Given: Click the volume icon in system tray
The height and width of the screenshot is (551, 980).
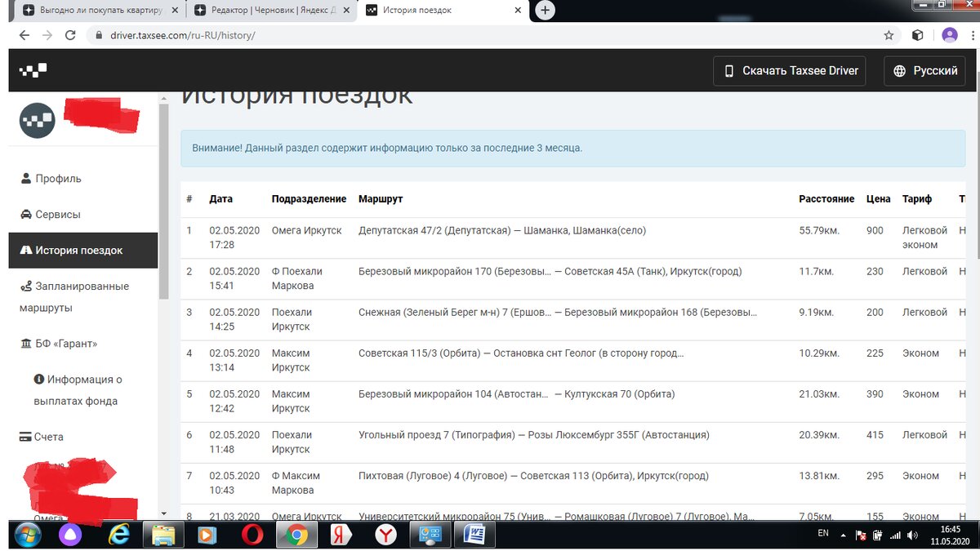Looking at the screenshot, I should (x=913, y=535).
